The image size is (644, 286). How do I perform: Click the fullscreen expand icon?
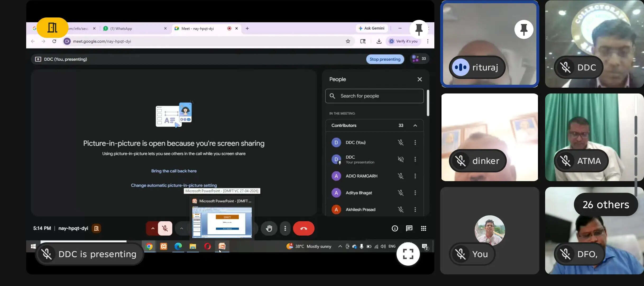pyautogui.click(x=408, y=254)
